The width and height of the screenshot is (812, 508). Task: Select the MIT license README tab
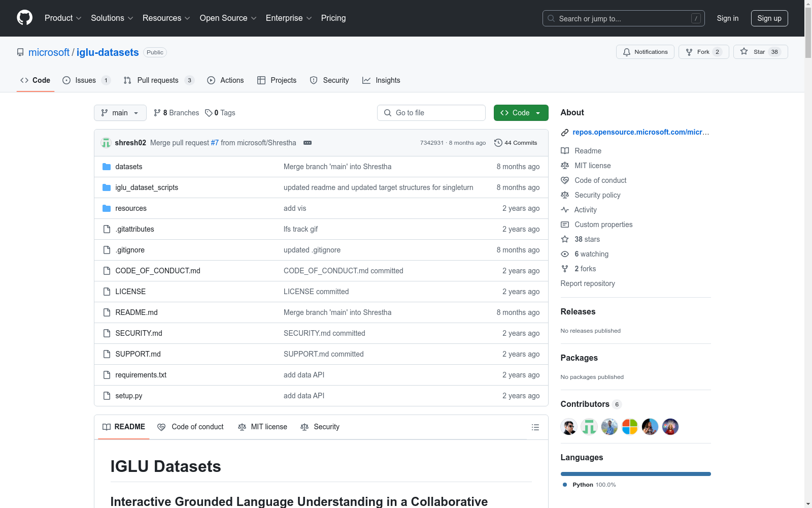click(262, 427)
